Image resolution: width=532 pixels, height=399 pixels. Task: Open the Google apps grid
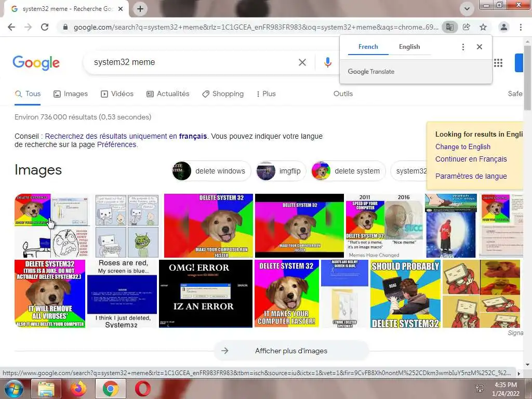coord(498,63)
